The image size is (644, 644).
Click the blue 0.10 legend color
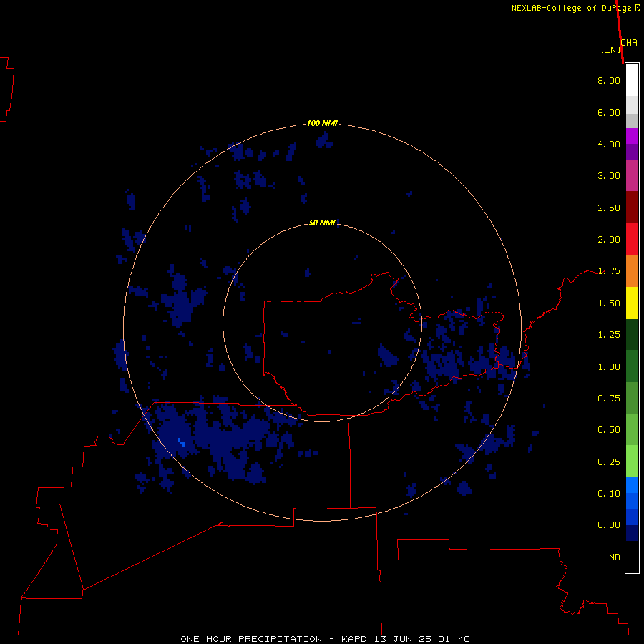pyautogui.click(x=632, y=485)
